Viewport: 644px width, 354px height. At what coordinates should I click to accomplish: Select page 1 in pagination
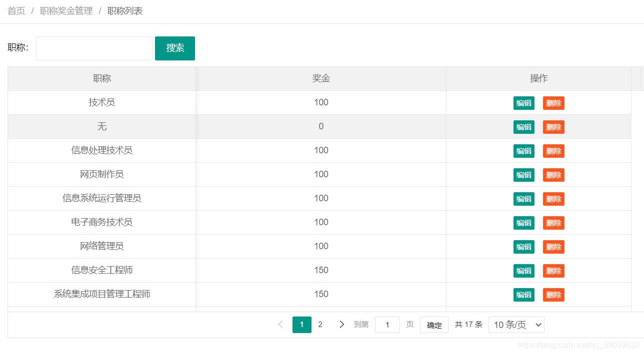[x=301, y=325]
